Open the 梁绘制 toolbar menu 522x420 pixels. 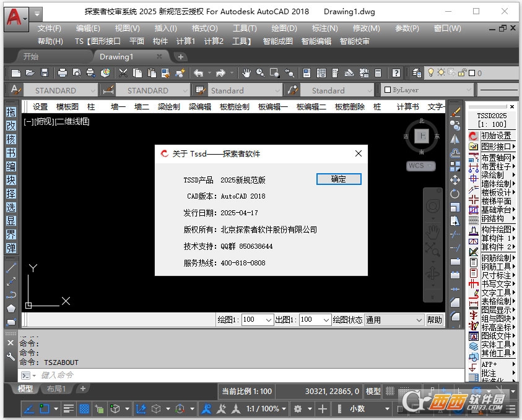tap(169, 107)
